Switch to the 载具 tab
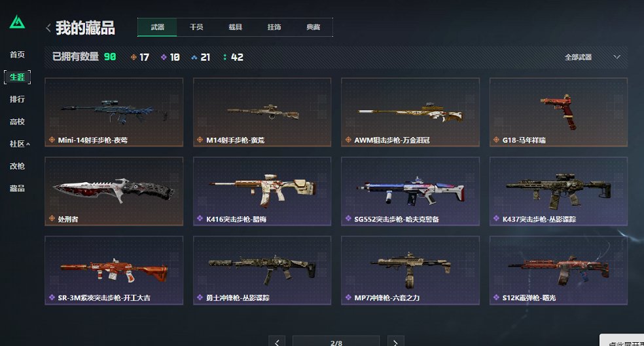 pos(236,27)
